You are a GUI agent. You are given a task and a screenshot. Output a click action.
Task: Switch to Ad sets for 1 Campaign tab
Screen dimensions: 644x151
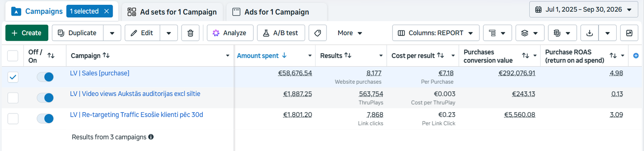[172, 12]
